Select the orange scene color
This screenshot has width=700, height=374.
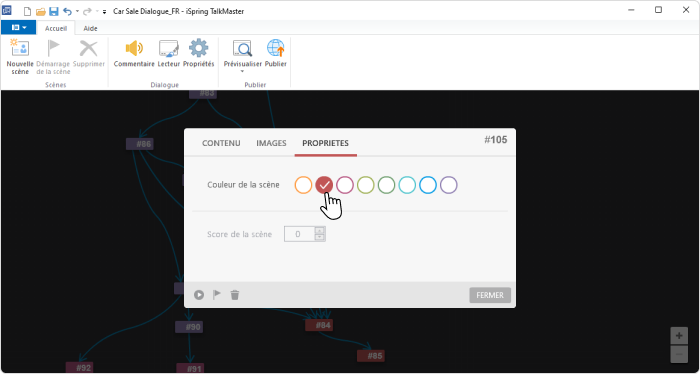coord(303,185)
